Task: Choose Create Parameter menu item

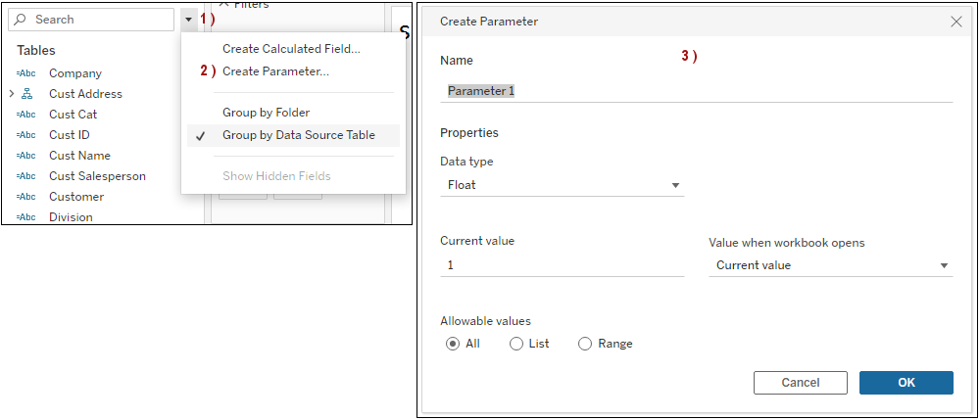Action: [x=275, y=71]
